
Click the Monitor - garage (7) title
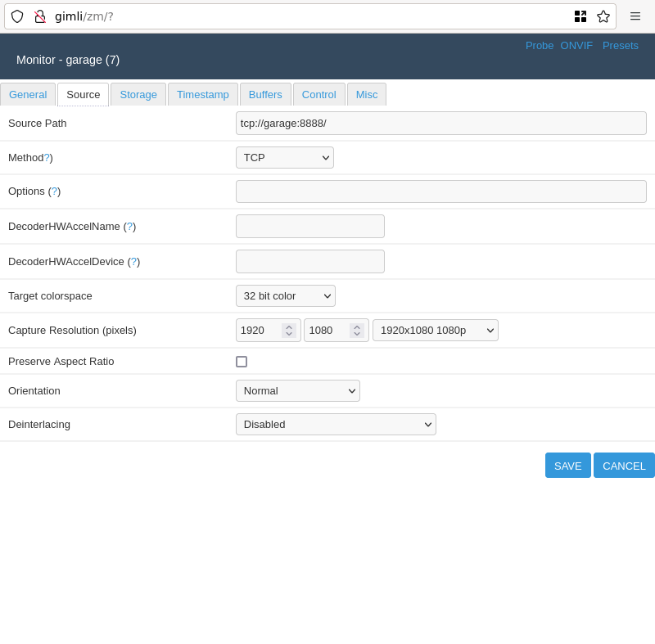point(68,60)
